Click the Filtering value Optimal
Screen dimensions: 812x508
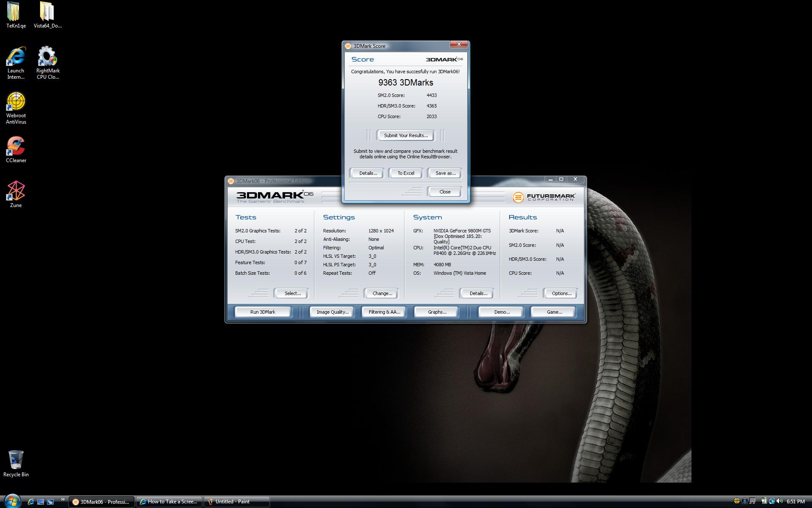pos(376,248)
